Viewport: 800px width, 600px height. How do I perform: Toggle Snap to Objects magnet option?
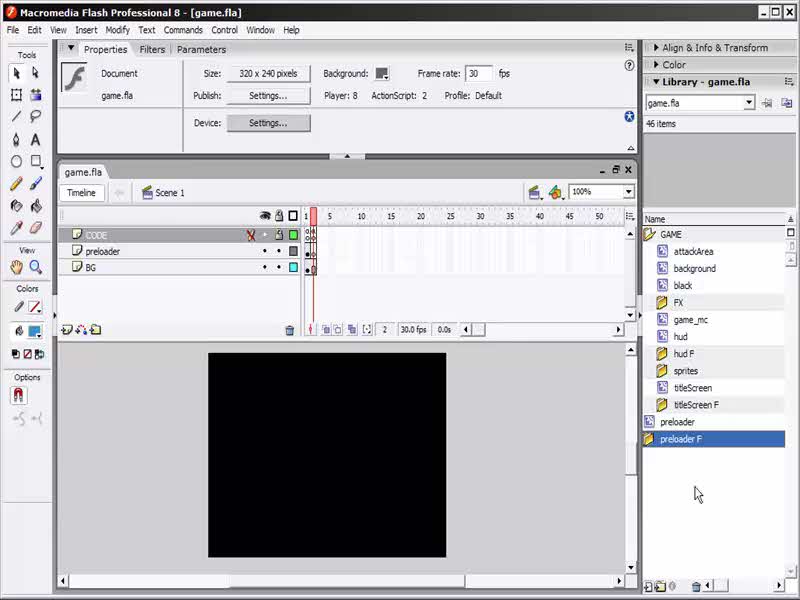click(x=17, y=395)
